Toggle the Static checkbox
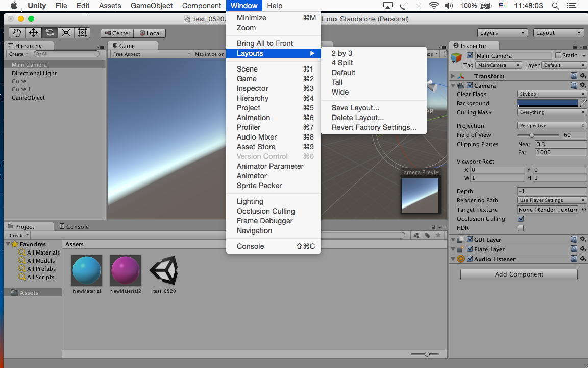This screenshot has height=368, width=588. coord(558,55)
